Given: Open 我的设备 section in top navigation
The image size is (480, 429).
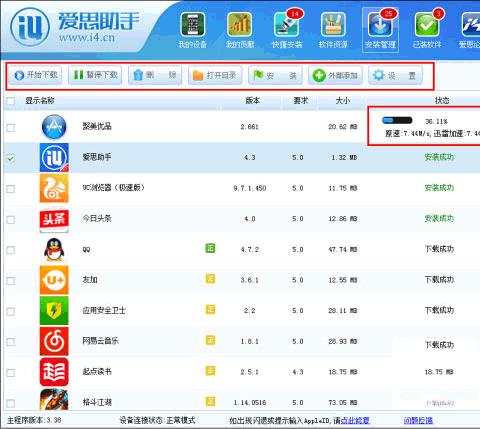Looking at the screenshot, I should 192,30.
